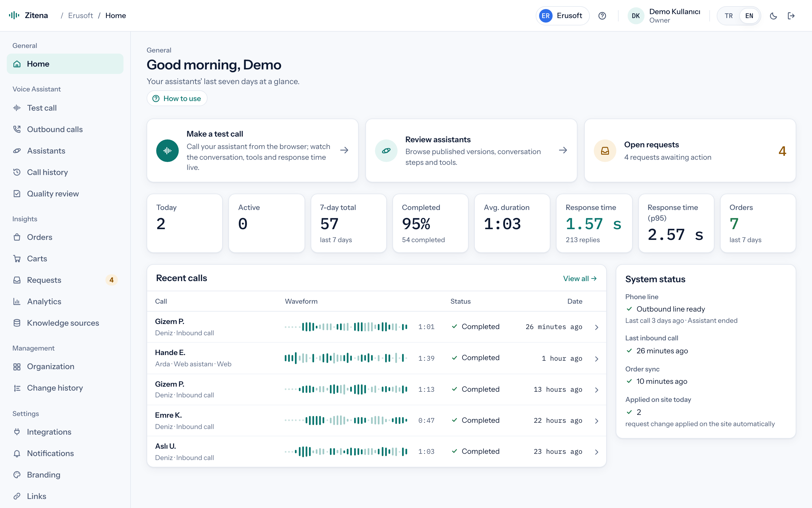Click the Integrations plug icon
The image size is (812, 508).
(17, 432)
